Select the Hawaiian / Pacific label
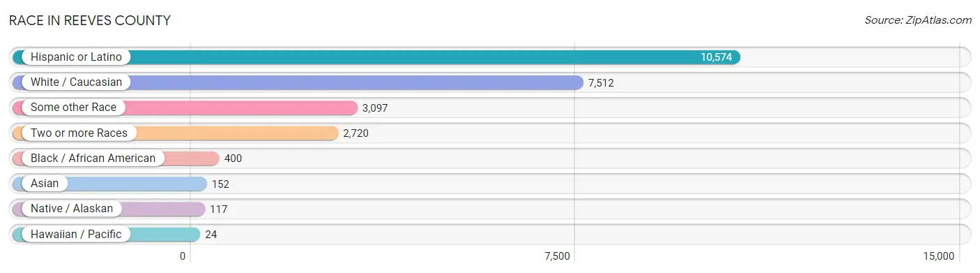 [76, 234]
